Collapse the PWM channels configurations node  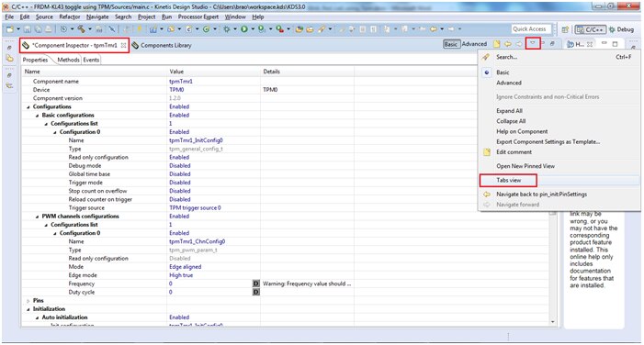point(37,217)
